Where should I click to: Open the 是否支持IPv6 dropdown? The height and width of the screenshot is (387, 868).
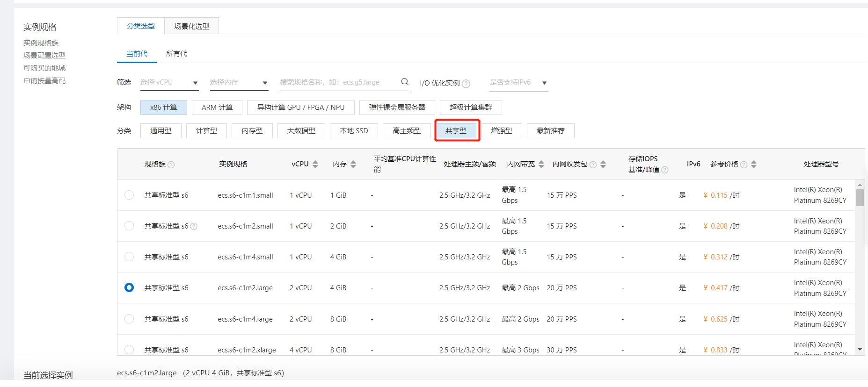coord(518,82)
